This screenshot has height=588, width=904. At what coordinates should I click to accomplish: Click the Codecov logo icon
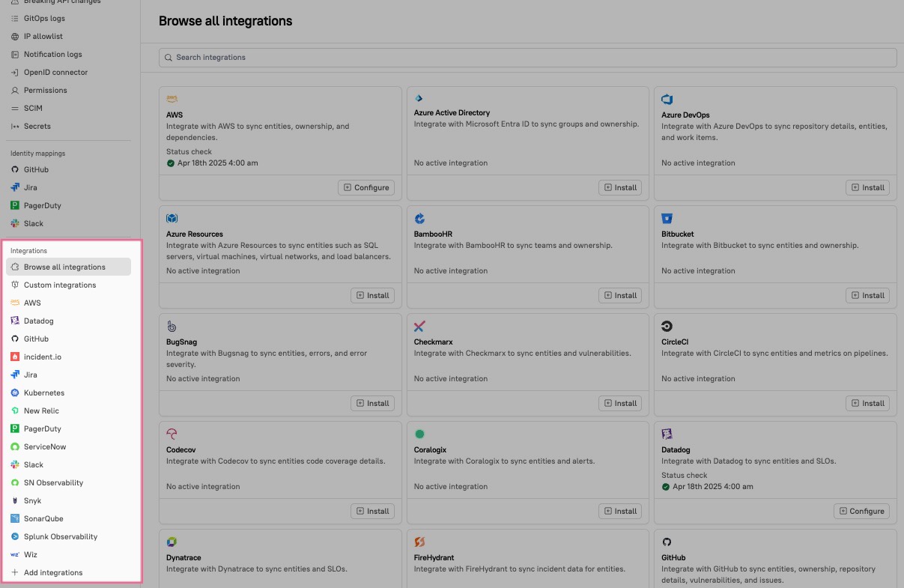(172, 434)
